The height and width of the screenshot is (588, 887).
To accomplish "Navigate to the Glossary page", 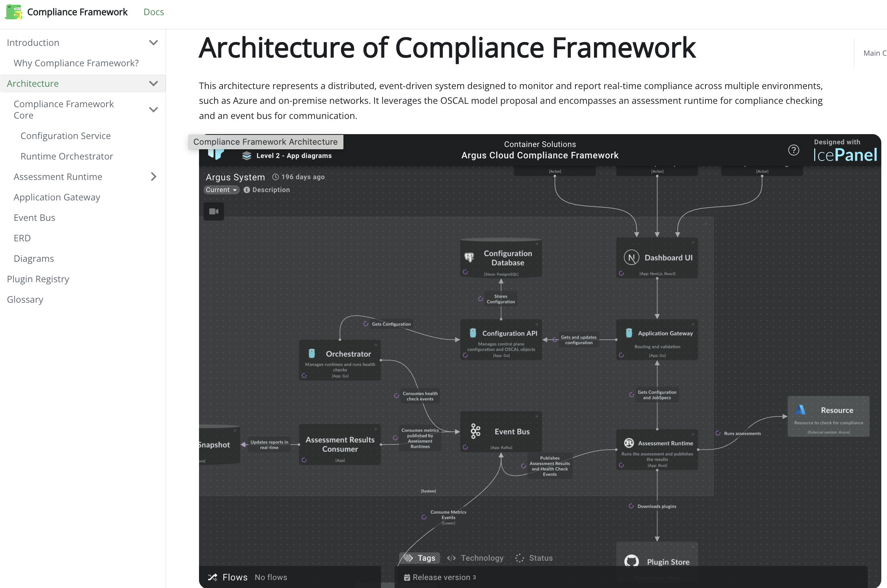I will pos(25,299).
